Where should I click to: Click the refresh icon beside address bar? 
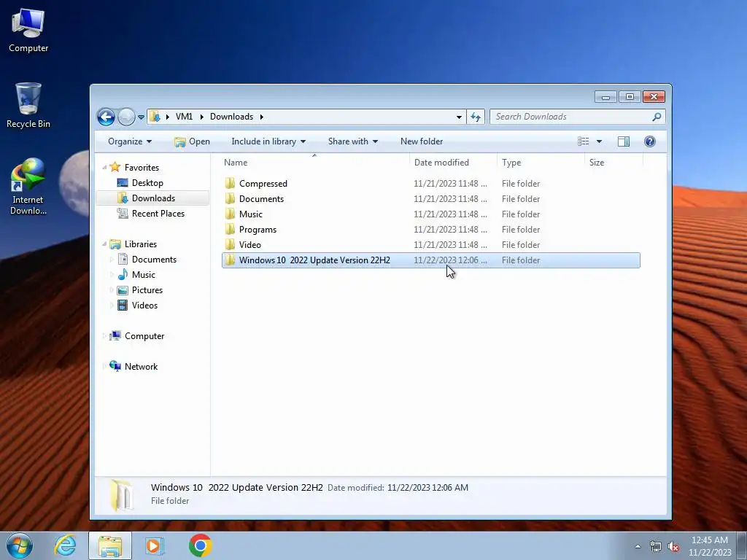tap(476, 117)
